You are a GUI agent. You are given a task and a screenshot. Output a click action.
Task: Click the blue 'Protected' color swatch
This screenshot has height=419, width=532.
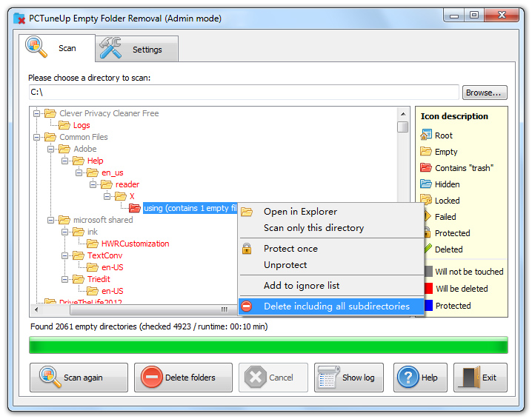[428, 306]
